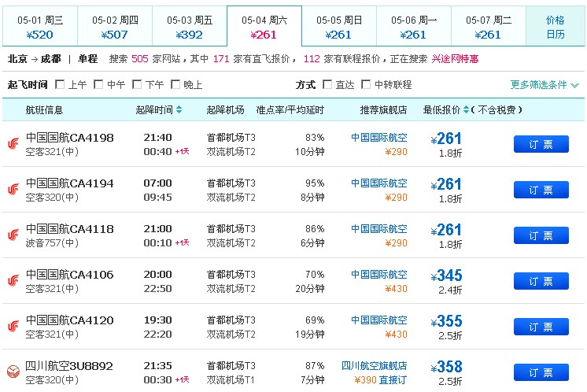Click flight name 四川航空3U8892
Viewport: 587px width, 392px height.
(x=69, y=366)
